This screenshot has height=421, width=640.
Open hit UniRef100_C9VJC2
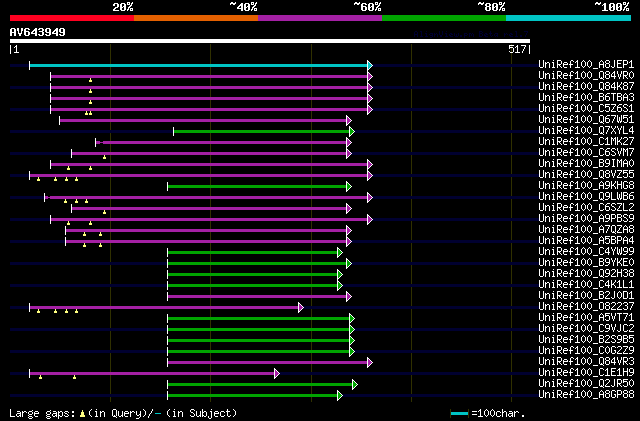click(x=586, y=329)
